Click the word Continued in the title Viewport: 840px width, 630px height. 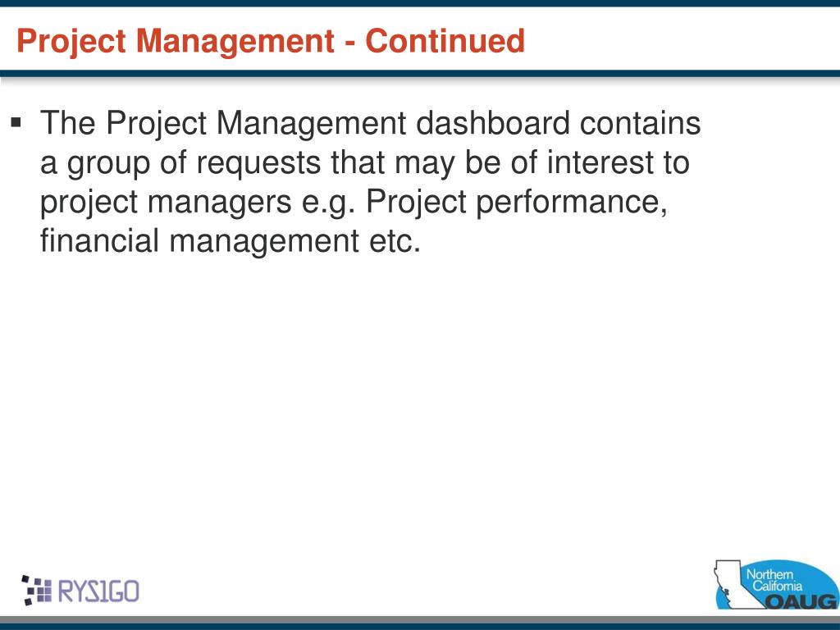coord(445,41)
